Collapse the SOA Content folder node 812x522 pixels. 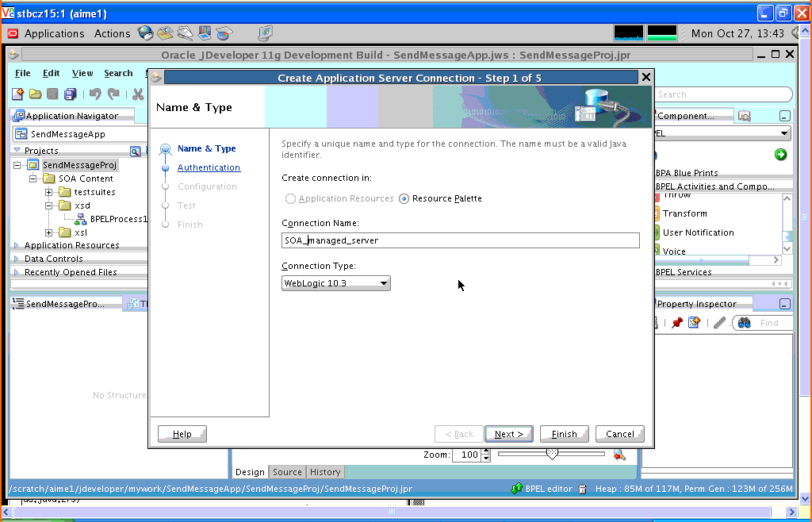point(33,178)
